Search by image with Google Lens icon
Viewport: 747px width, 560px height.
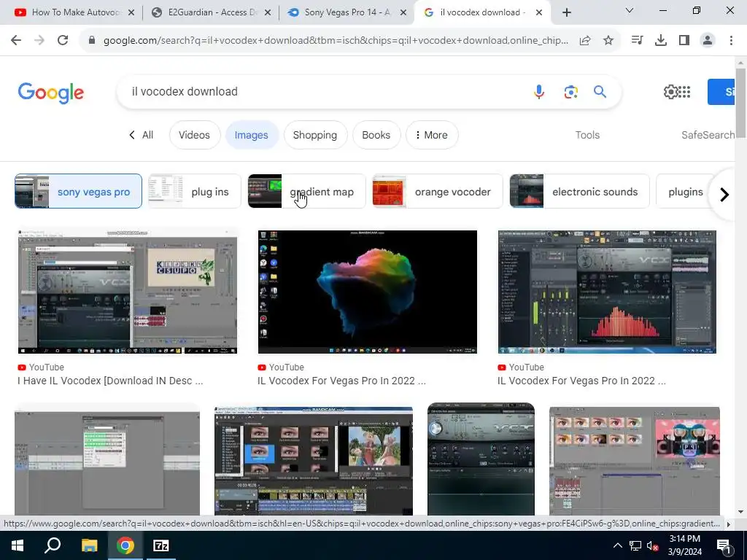[x=570, y=91]
